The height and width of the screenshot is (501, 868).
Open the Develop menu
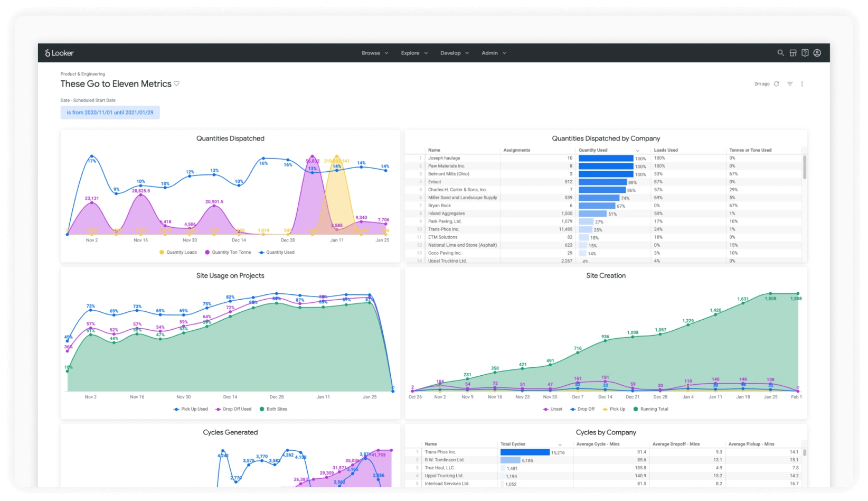coord(455,53)
